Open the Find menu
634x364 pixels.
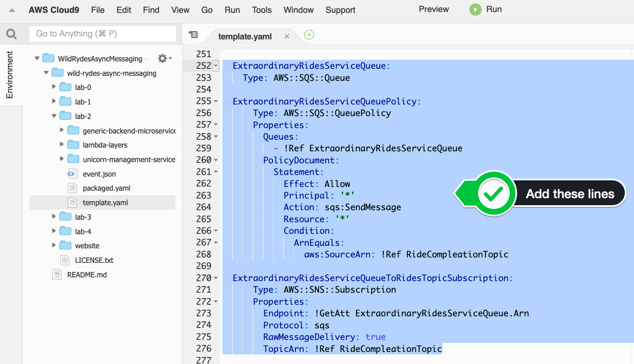[x=151, y=10]
